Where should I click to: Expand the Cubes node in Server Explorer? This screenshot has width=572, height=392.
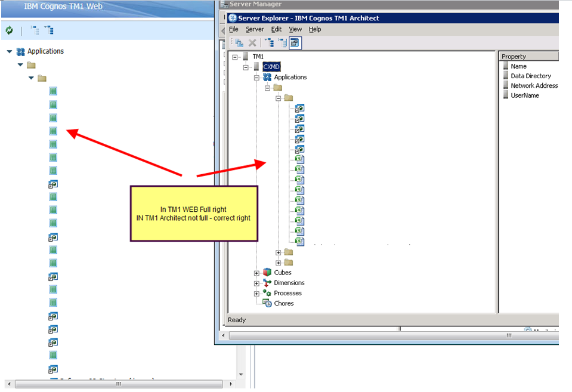pyautogui.click(x=257, y=273)
